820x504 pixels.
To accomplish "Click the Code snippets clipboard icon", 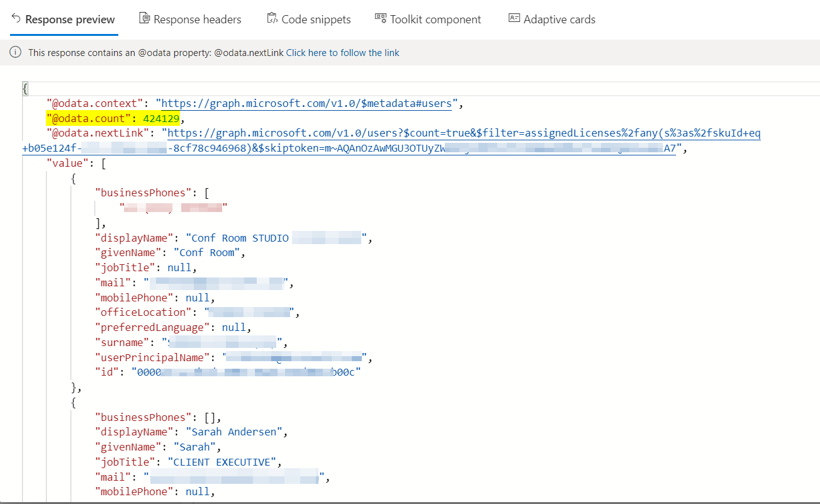I will point(272,18).
